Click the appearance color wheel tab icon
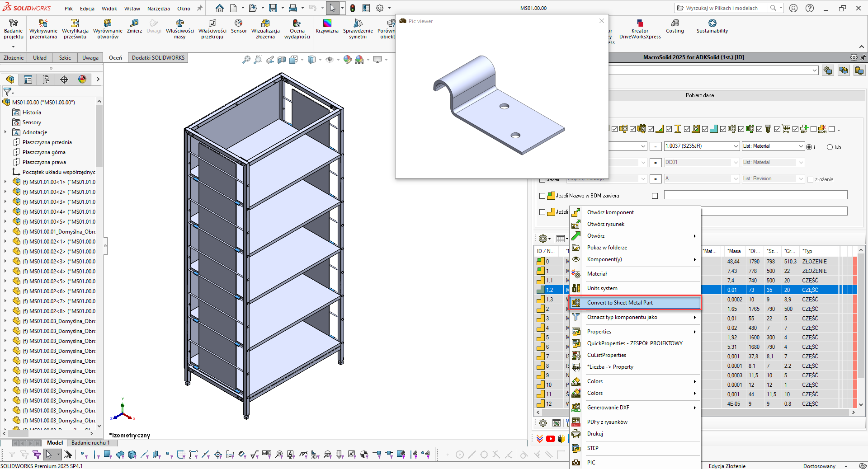Viewport: 868px width, 469px height. [x=82, y=80]
